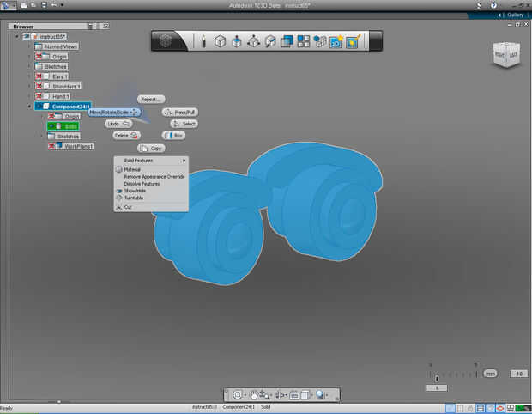Toggle visibility of Component24:1

point(39,107)
